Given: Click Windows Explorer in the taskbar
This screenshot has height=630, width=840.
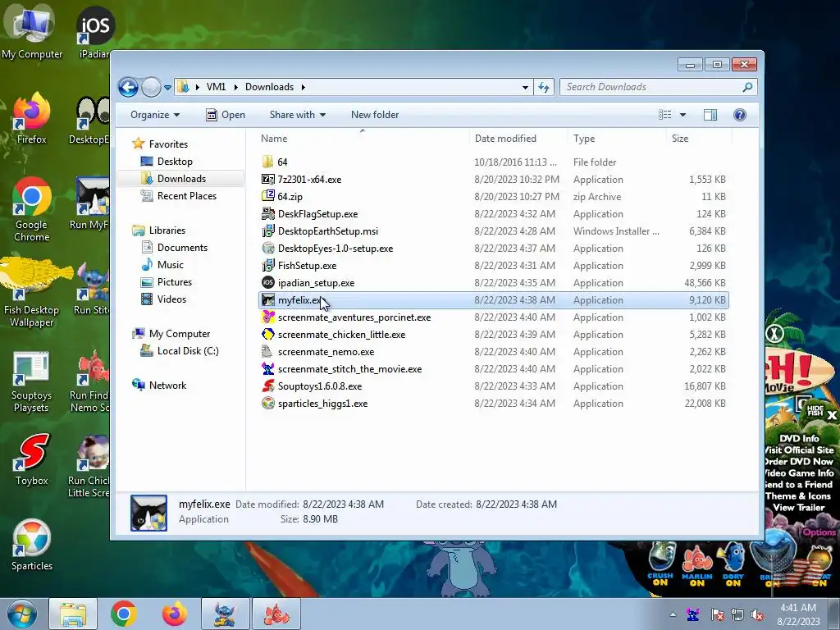Looking at the screenshot, I should [x=73, y=614].
